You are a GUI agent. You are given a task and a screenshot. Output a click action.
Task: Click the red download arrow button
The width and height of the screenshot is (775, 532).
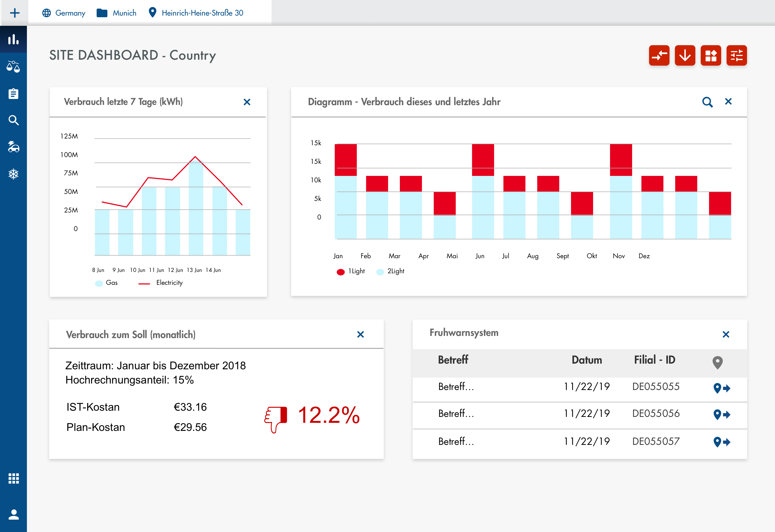(x=685, y=55)
